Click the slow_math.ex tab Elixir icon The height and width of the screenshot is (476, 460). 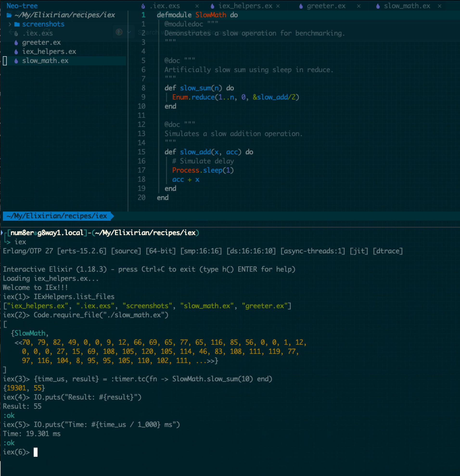click(x=378, y=6)
